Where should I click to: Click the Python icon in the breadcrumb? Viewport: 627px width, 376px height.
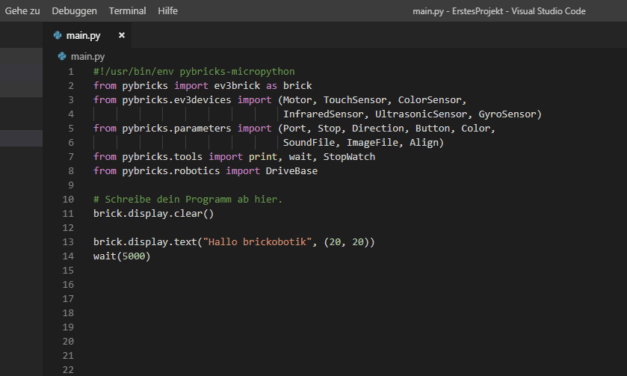[62, 56]
